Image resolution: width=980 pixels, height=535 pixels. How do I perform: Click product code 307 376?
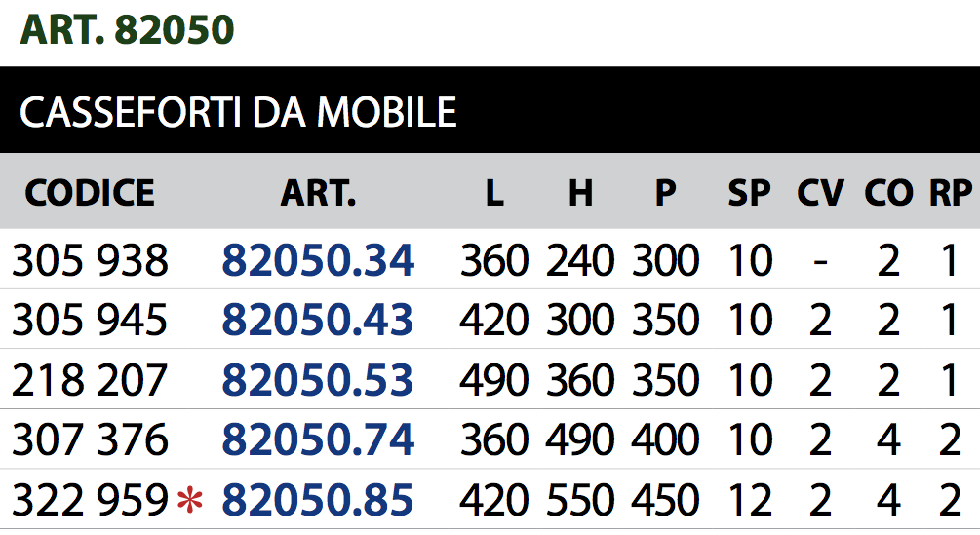90,440
